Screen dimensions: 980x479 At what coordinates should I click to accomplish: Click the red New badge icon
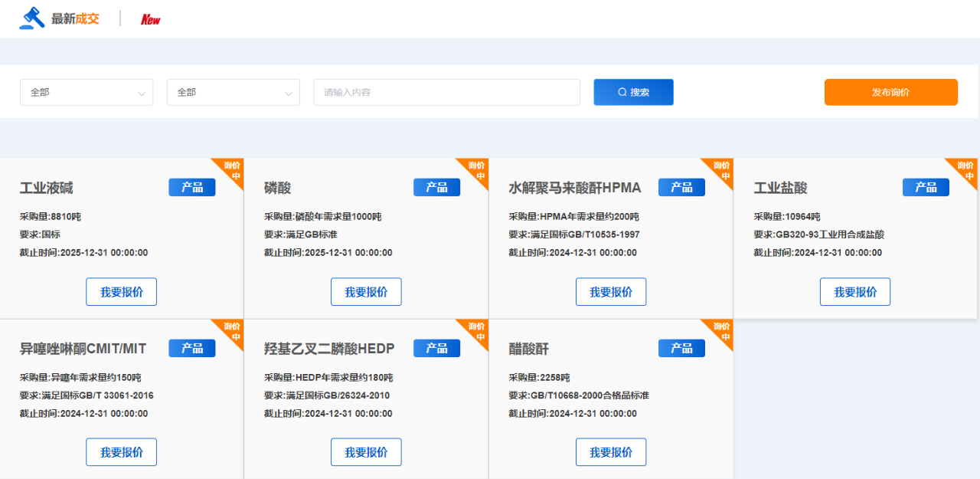[151, 19]
